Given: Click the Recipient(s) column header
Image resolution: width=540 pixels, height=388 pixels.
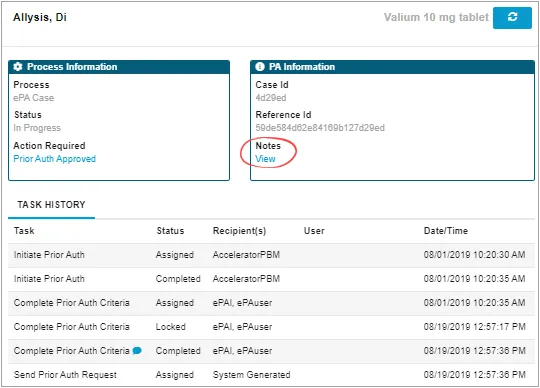Looking at the screenshot, I should [239, 231].
